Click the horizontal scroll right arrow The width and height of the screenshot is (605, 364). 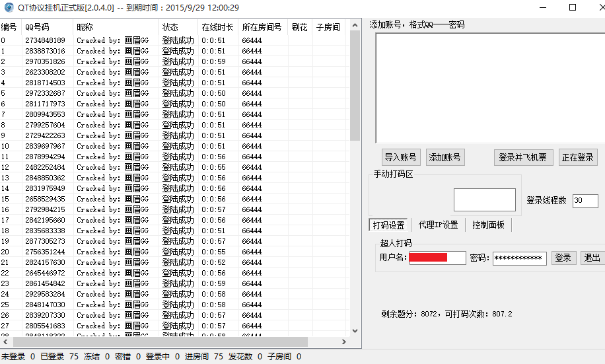point(344,342)
